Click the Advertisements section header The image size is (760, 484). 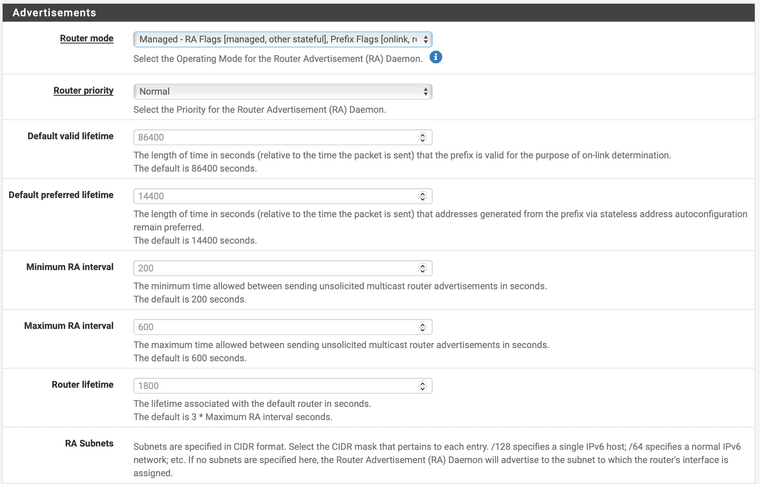[379, 13]
